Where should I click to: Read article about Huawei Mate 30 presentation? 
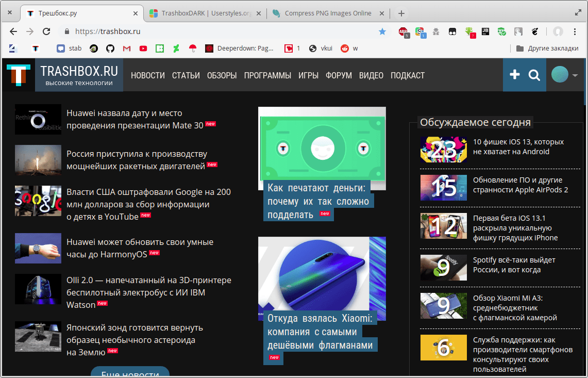pyautogui.click(x=135, y=119)
